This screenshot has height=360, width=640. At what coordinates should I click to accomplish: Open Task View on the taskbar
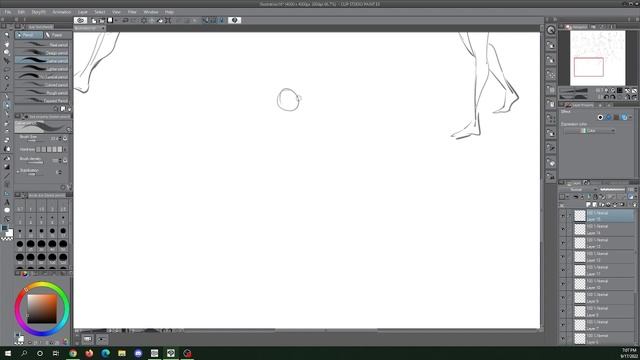tap(56, 353)
